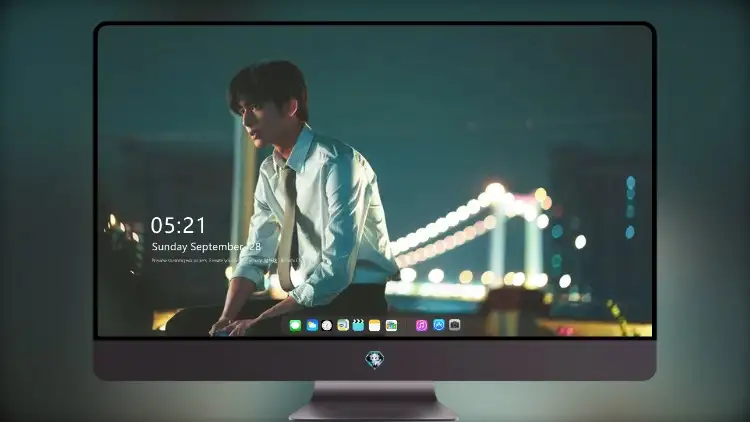Open the green Messages app in the dock

(x=295, y=326)
